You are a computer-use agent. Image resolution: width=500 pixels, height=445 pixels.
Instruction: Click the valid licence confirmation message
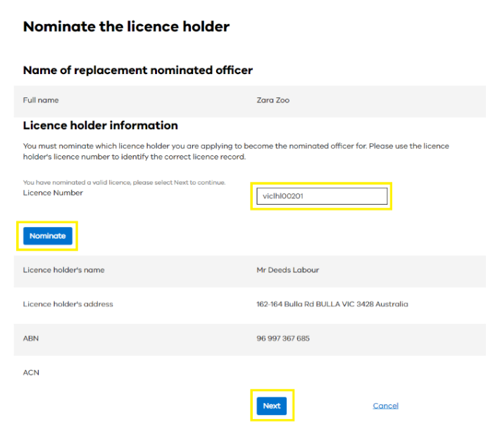click(x=124, y=182)
